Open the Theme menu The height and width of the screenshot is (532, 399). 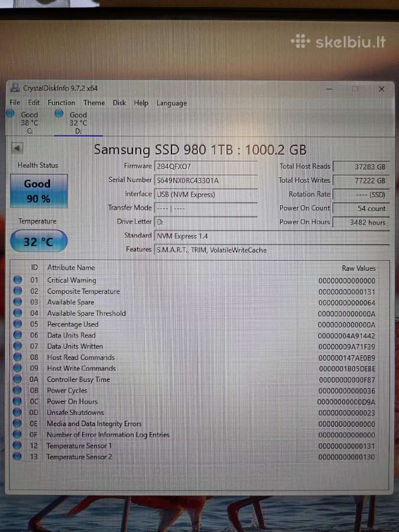[x=94, y=103]
